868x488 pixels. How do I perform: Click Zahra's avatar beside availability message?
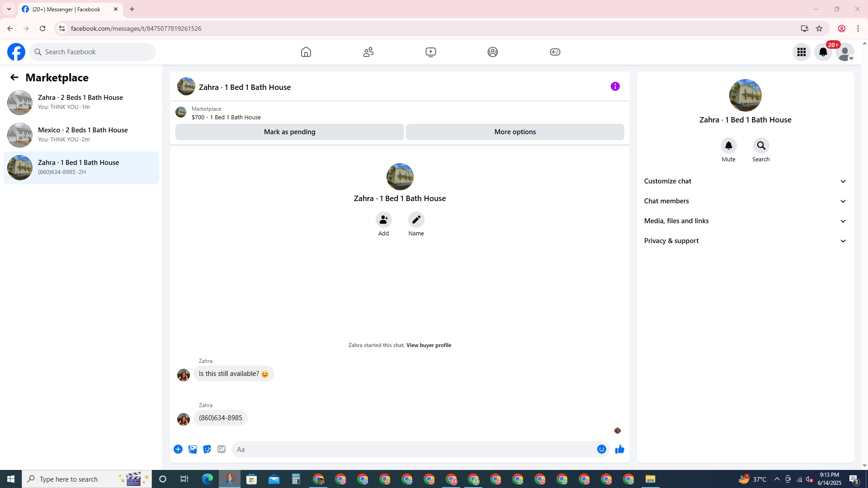(184, 375)
